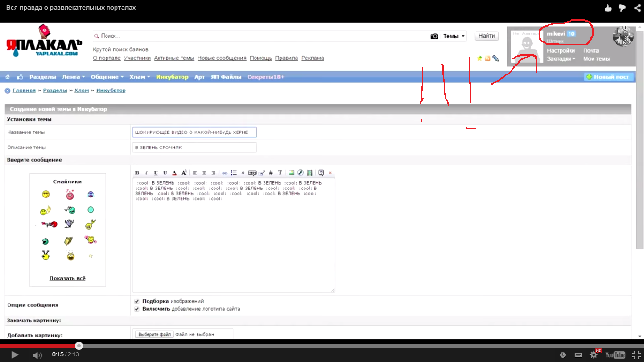Apply italic formatting in the message editor
Screen dimensions: 644x362
pos(146,173)
